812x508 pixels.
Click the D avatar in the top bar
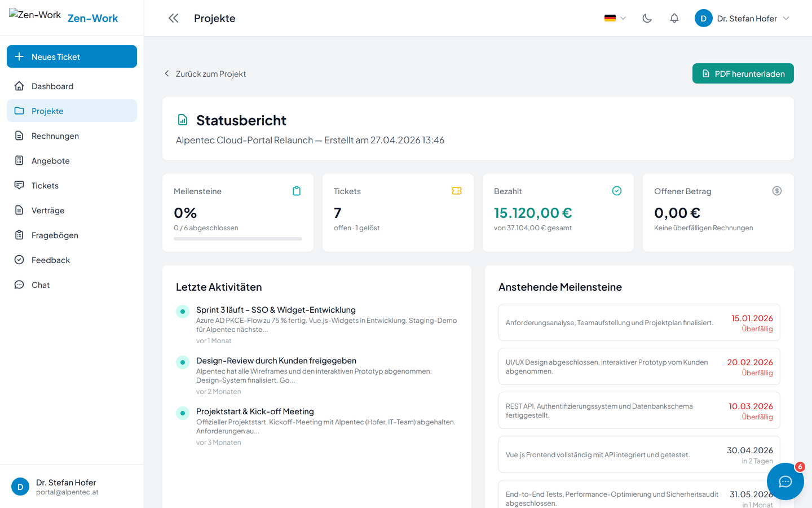(703, 18)
